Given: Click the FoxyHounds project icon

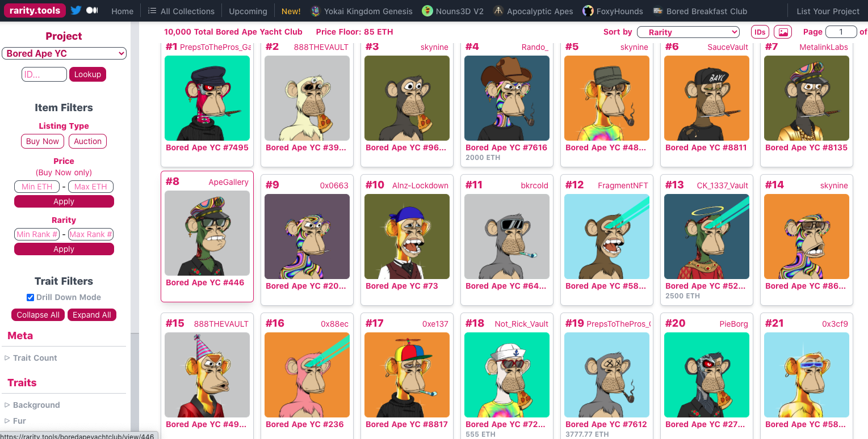Looking at the screenshot, I should [588, 11].
